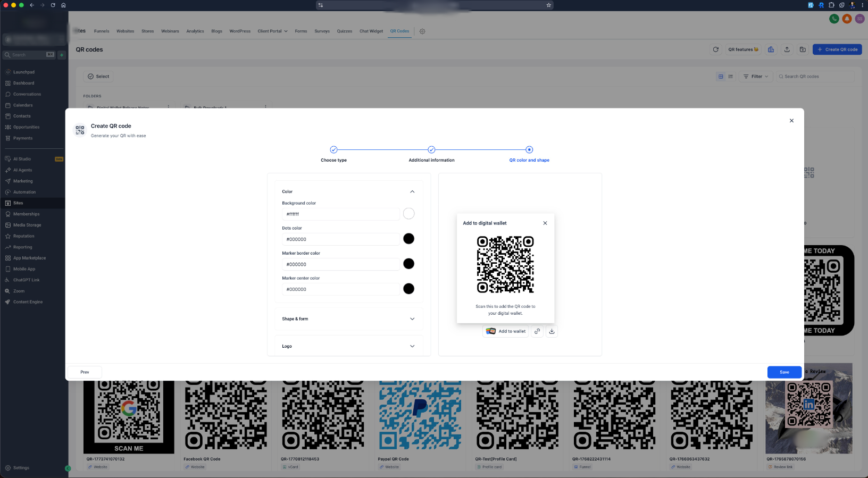
Task: Click the Select button with check circle
Action: [x=98, y=77]
